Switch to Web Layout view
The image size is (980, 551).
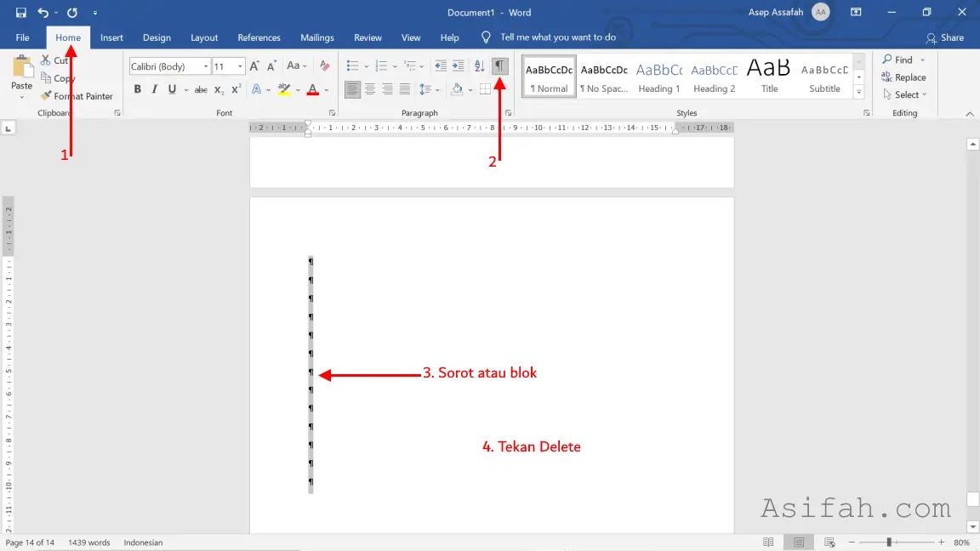[x=829, y=542]
